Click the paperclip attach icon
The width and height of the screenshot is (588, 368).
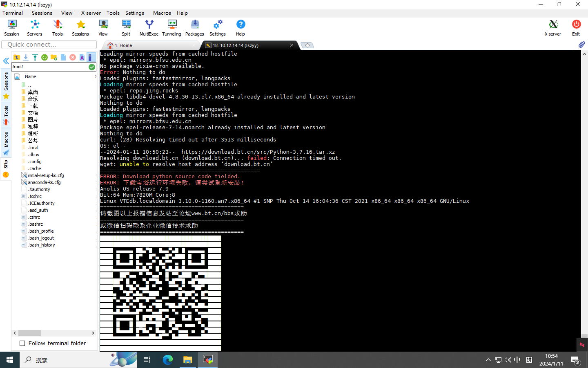(x=581, y=45)
